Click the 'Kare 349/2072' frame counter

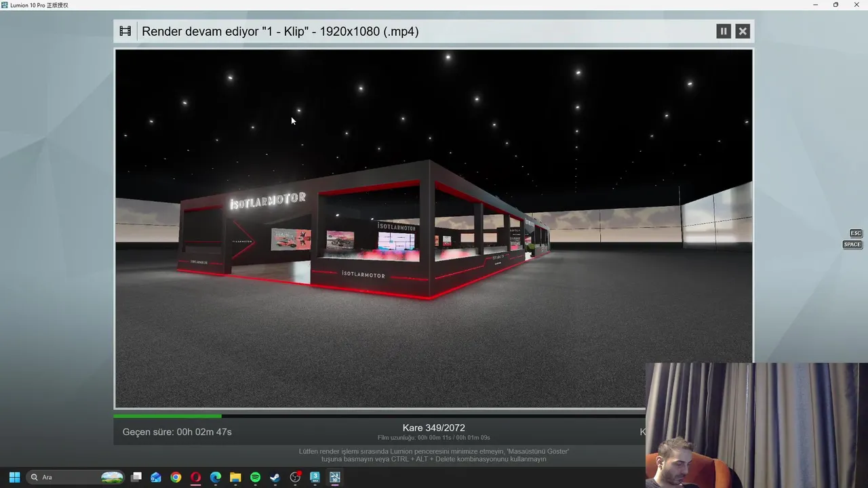[434, 428]
